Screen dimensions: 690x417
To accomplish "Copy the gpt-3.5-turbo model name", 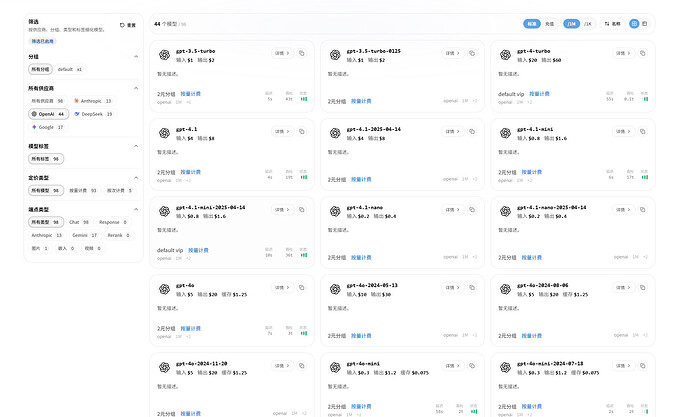I will click(x=301, y=53).
